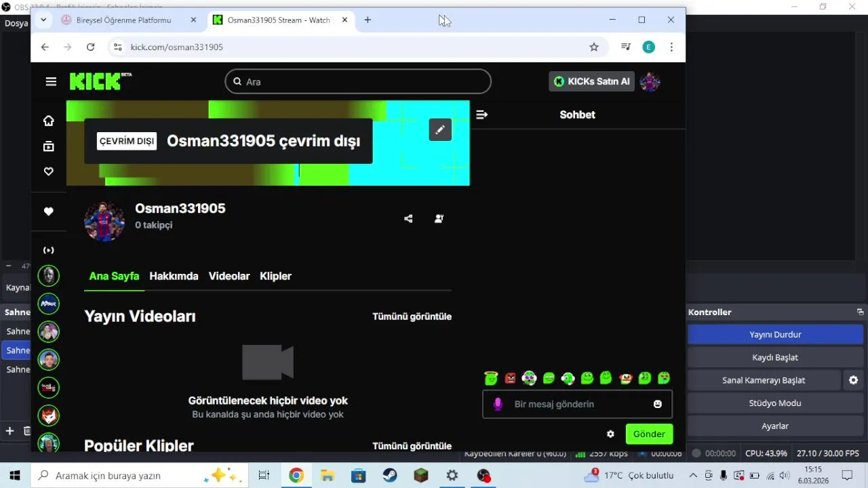Insert the heart-eyes drooling emote
The height and width of the screenshot is (488, 868).
coord(664,378)
